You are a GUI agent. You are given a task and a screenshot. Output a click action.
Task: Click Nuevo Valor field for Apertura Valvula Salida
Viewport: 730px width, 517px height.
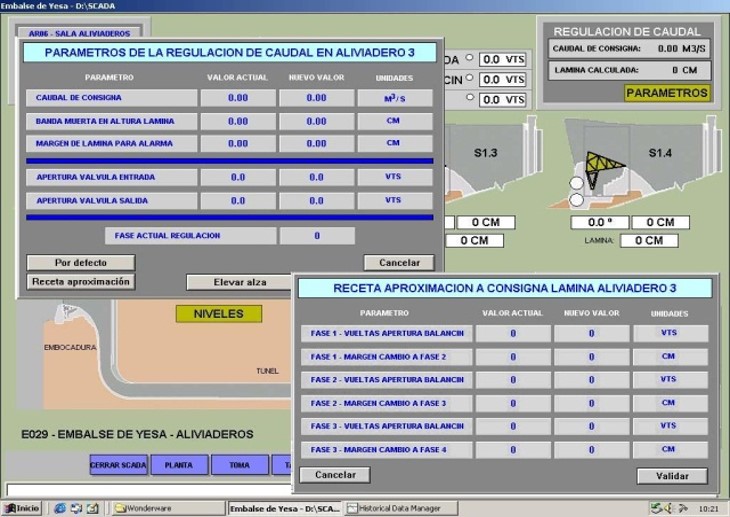317,201
